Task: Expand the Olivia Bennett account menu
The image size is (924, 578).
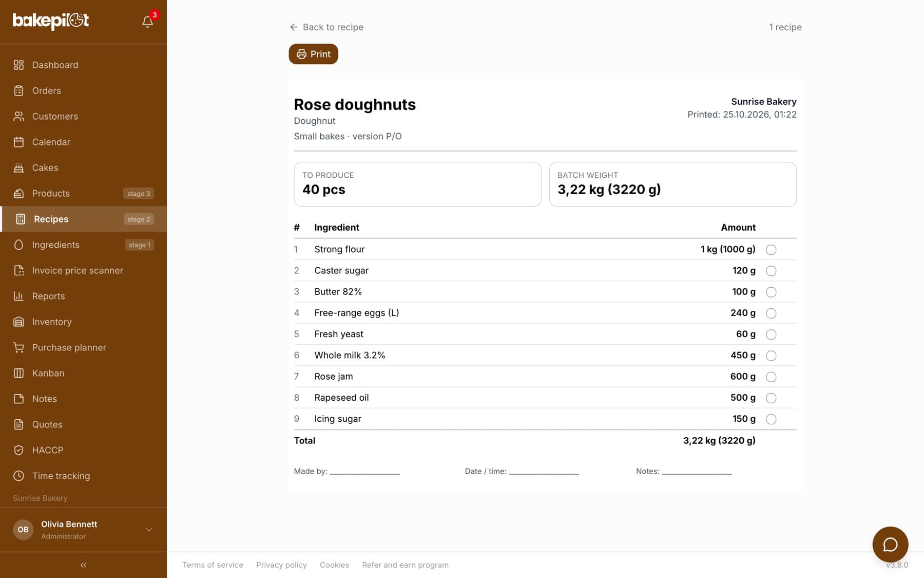Action: pos(83,530)
